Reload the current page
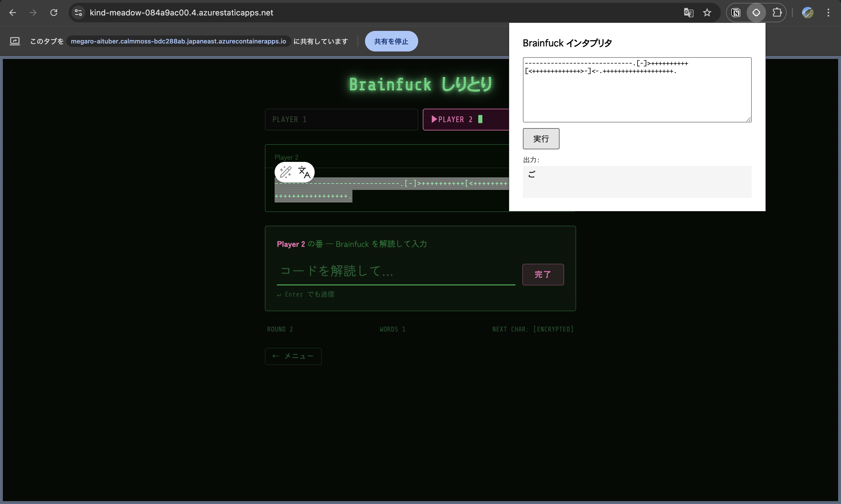 54,13
